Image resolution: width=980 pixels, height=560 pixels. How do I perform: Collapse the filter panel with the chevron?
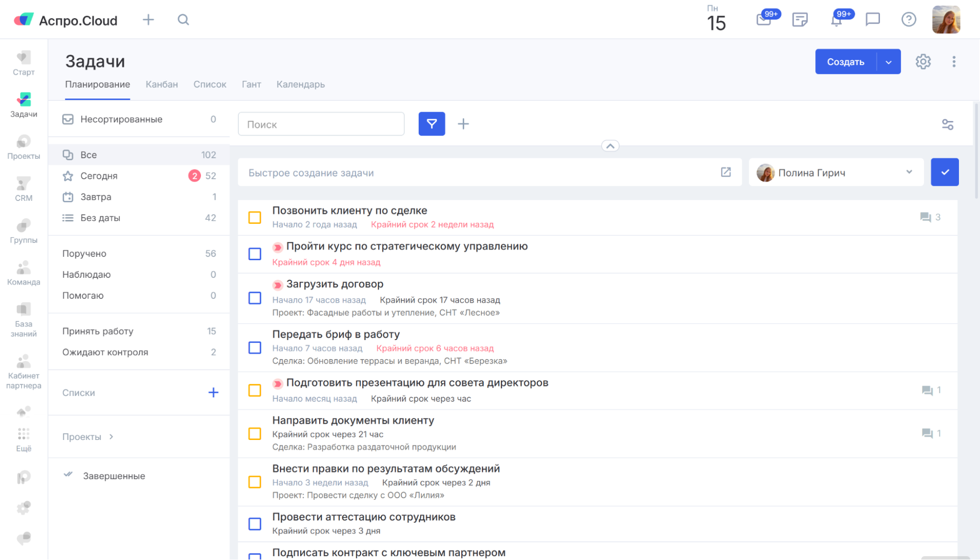[610, 146]
